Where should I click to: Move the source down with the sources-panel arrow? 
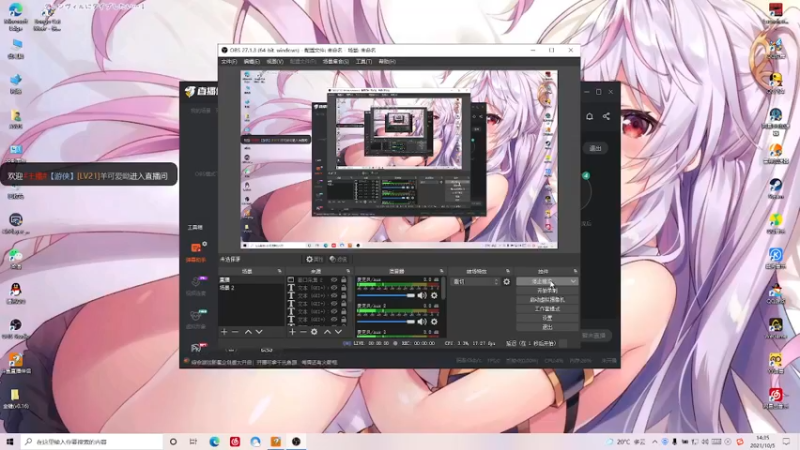pos(338,332)
